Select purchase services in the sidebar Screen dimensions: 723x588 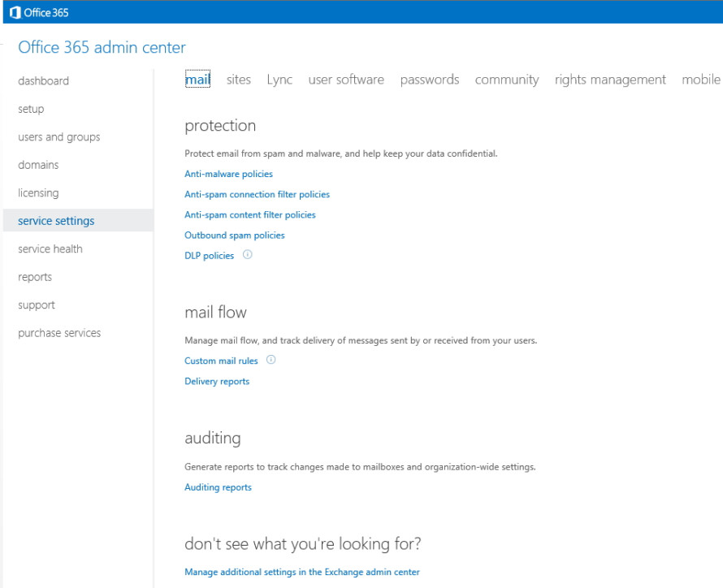59,333
